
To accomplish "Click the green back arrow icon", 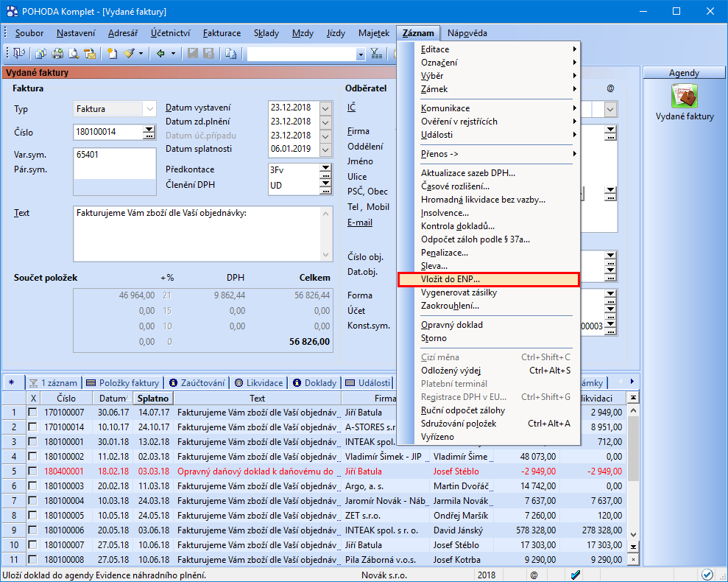I will [160, 54].
